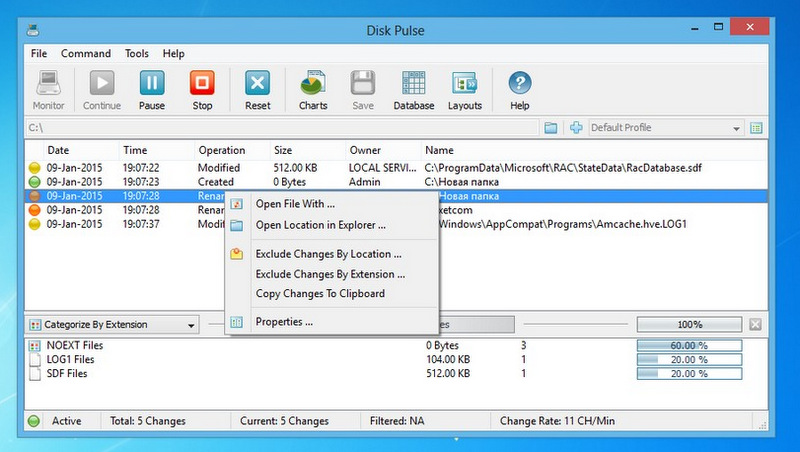Click yellow icon of Amcache.hve.LOG1 row
The image size is (800, 452).
pos(34,224)
